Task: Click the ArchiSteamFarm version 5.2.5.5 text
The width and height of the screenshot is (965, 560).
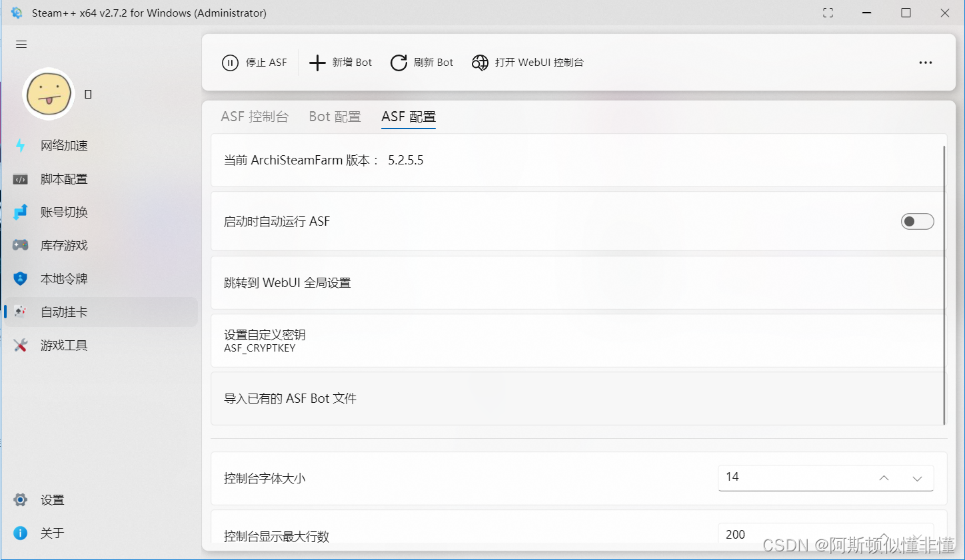Action: click(x=324, y=160)
